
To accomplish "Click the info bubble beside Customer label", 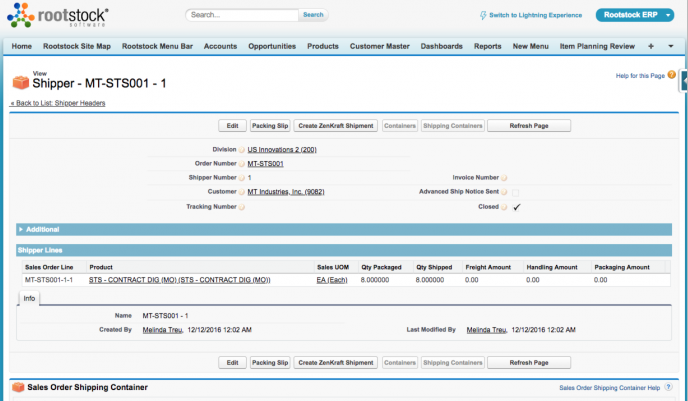I will pyautogui.click(x=241, y=192).
